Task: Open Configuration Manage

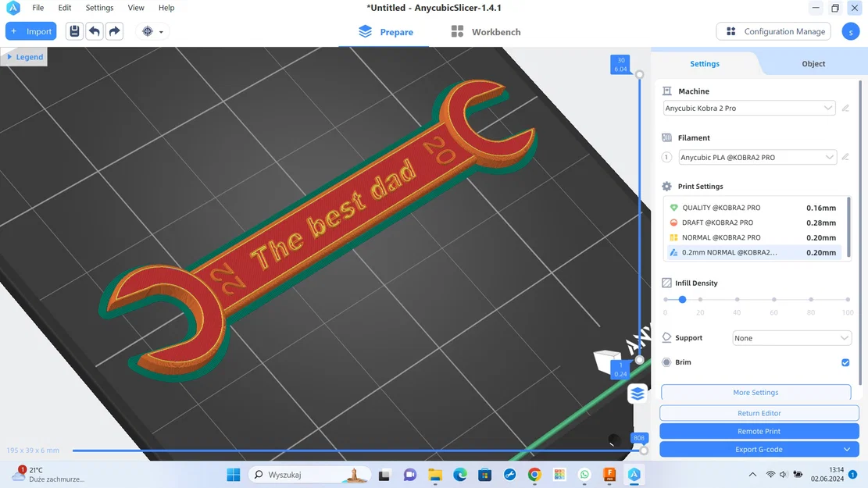Action: coord(774,31)
